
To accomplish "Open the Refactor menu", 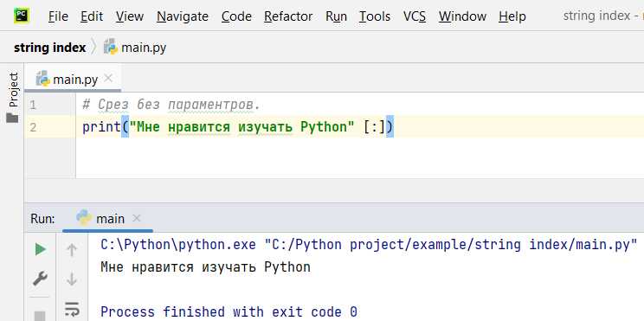I will click(x=288, y=16).
